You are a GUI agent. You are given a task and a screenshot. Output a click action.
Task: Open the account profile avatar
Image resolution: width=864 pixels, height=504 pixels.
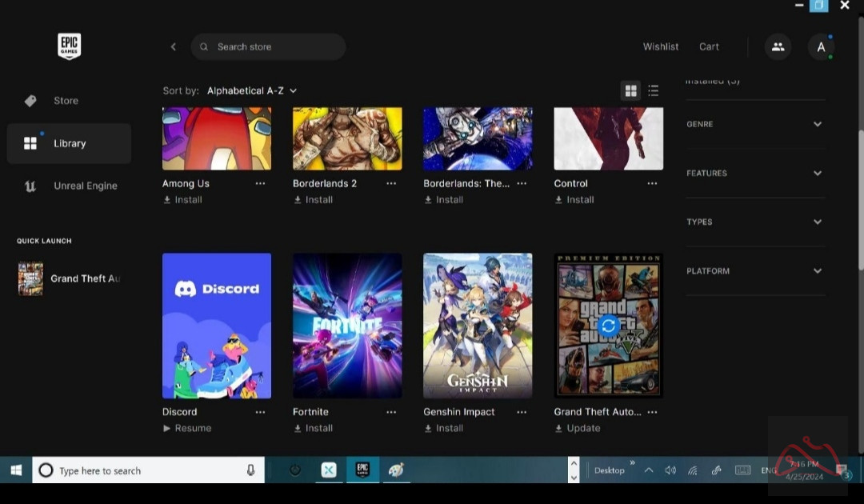pos(820,47)
